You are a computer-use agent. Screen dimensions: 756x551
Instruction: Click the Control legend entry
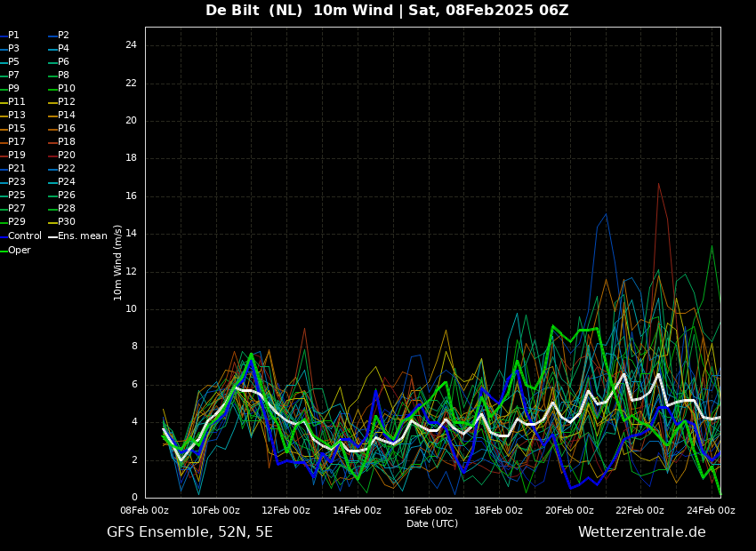coord(20,236)
